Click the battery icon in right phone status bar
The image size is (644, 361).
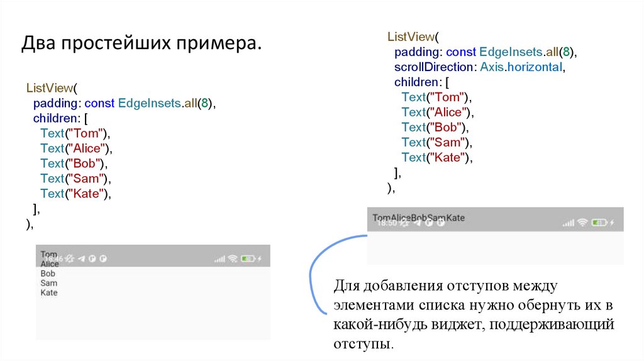[599, 223]
